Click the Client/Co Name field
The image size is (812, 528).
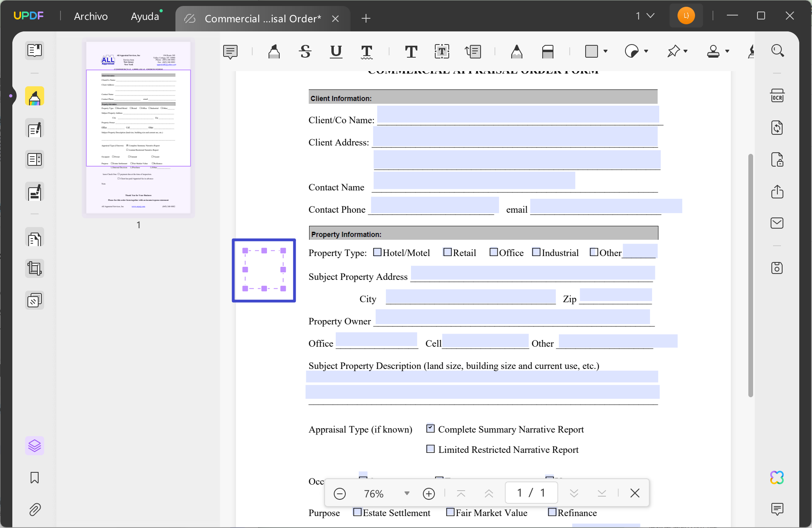pyautogui.click(x=518, y=114)
